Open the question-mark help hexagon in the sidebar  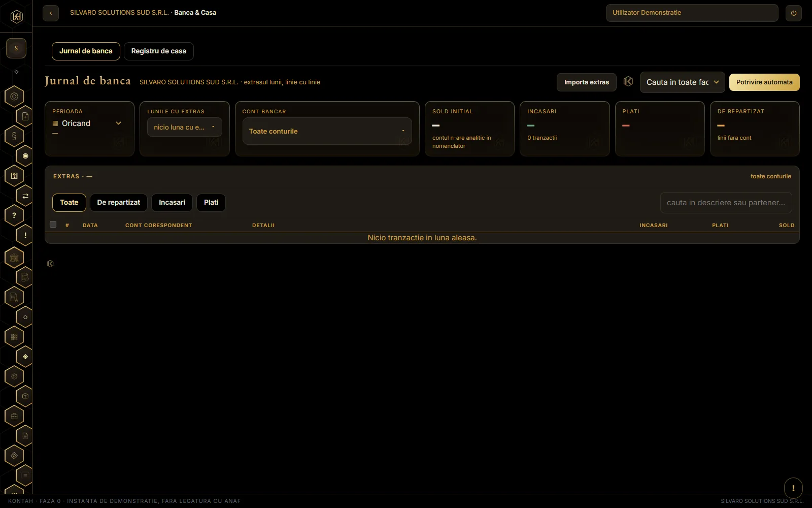coord(14,215)
